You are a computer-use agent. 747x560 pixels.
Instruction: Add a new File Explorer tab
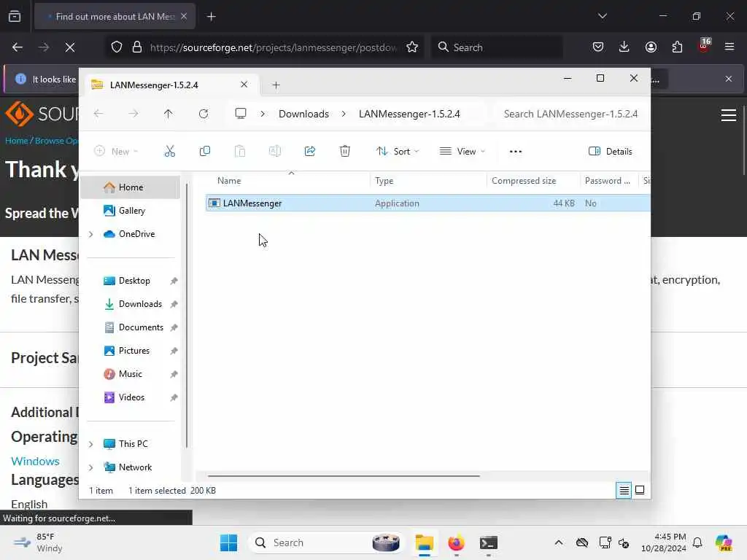click(276, 85)
